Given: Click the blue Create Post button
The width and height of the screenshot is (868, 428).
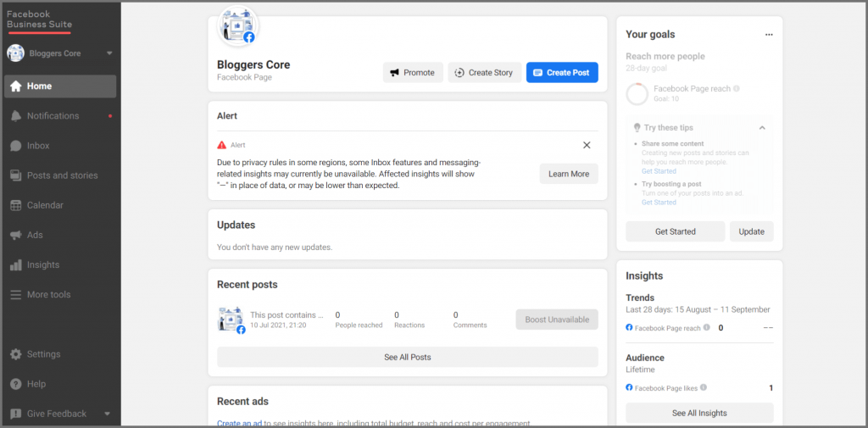Looking at the screenshot, I should (x=562, y=73).
